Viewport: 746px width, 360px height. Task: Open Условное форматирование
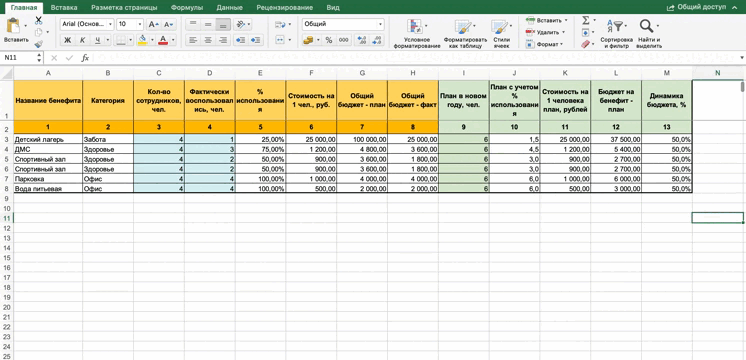[417, 33]
